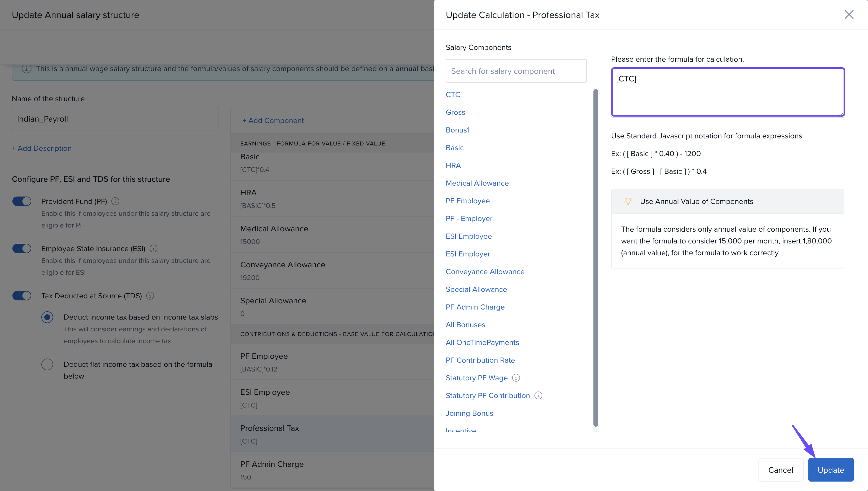Select income tax slabs radio option
Image resolution: width=868 pixels, height=491 pixels.
[x=47, y=317]
